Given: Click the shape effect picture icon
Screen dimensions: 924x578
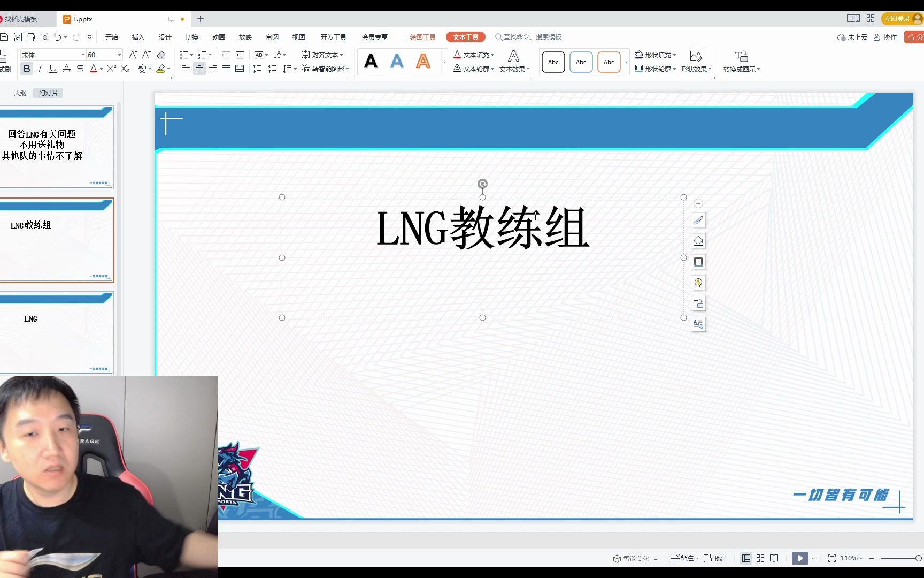Looking at the screenshot, I should (696, 56).
